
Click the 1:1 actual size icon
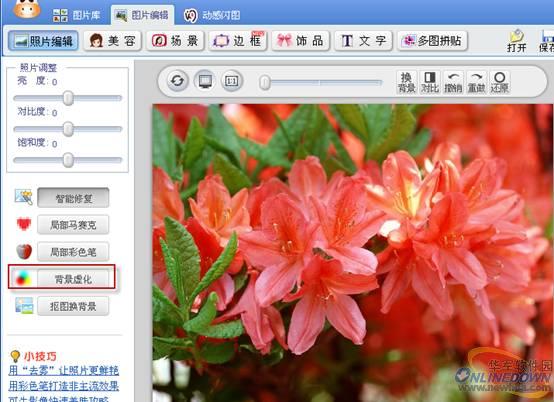(x=231, y=81)
